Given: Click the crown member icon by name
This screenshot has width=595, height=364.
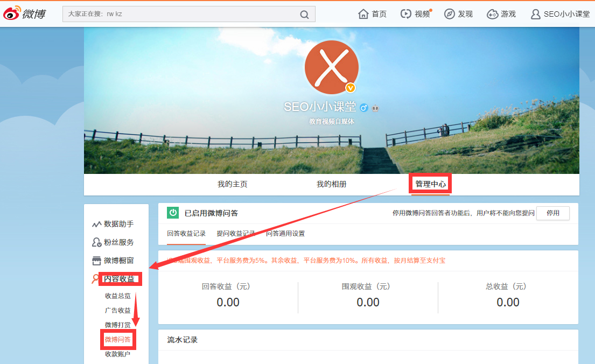Looking at the screenshot, I should pyautogui.click(x=375, y=108).
